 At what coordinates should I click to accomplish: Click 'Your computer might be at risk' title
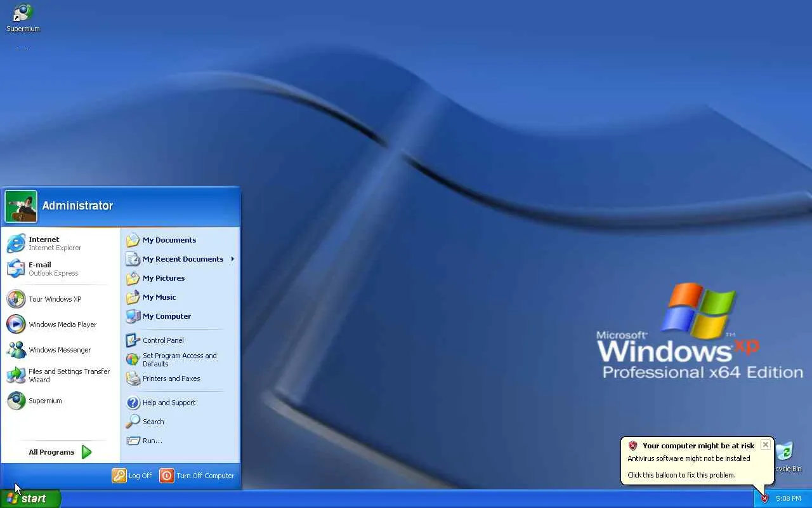pyautogui.click(x=698, y=446)
